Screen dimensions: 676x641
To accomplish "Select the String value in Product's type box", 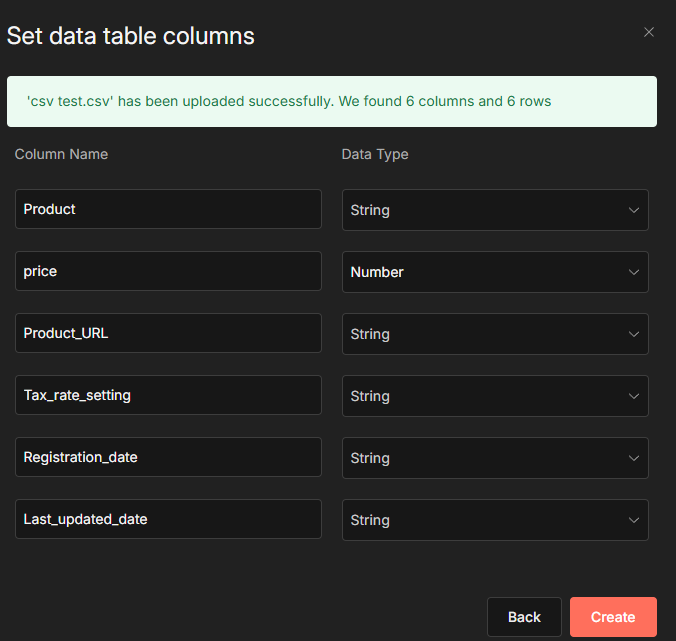I will 371,210.
